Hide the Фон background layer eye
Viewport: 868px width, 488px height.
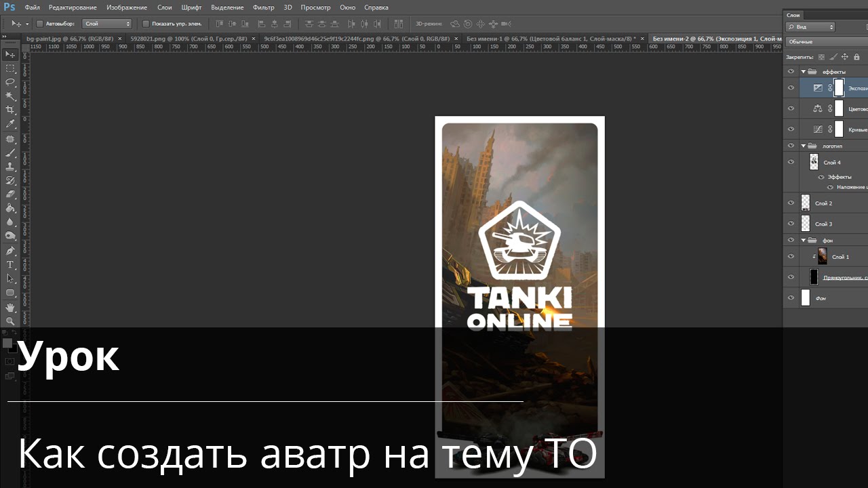[791, 298]
